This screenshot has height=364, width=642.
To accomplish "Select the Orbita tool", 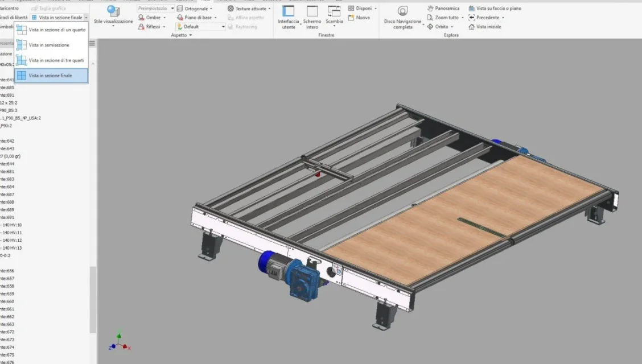I will click(x=438, y=27).
